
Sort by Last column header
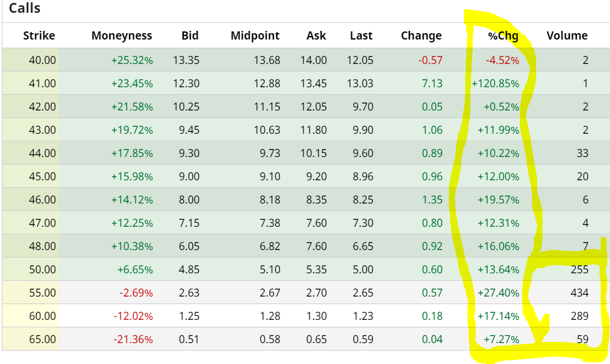click(361, 35)
